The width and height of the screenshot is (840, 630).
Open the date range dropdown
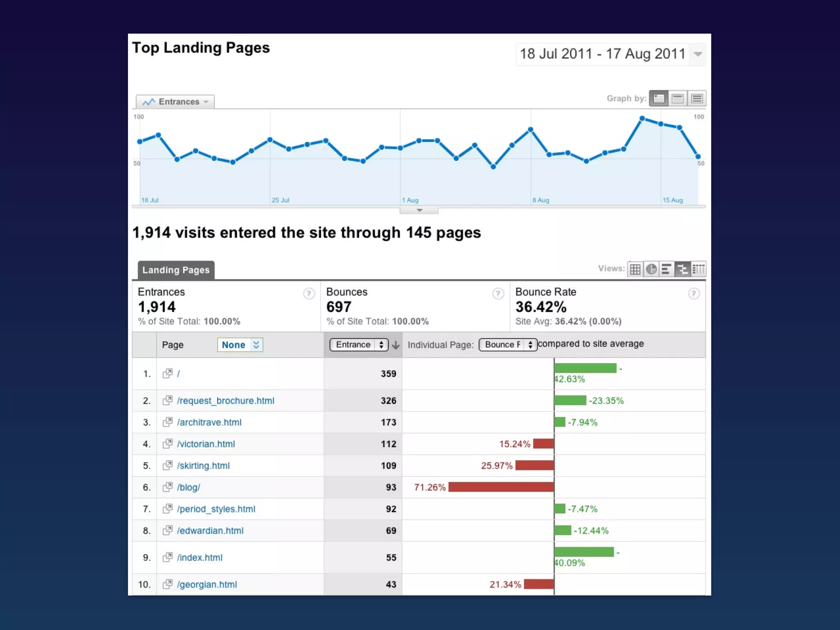click(697, 54)
